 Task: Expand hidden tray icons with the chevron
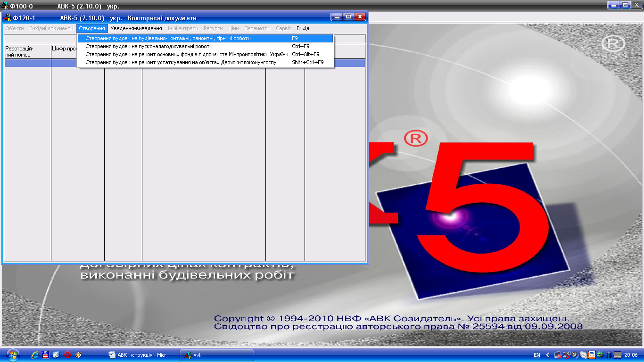pos(547,354)
